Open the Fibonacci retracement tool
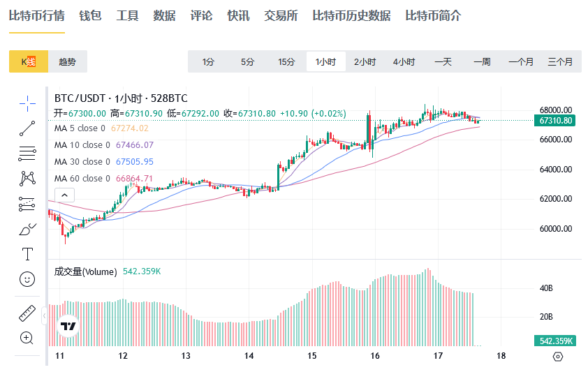 pyautogui.click(x=27, y=153)
